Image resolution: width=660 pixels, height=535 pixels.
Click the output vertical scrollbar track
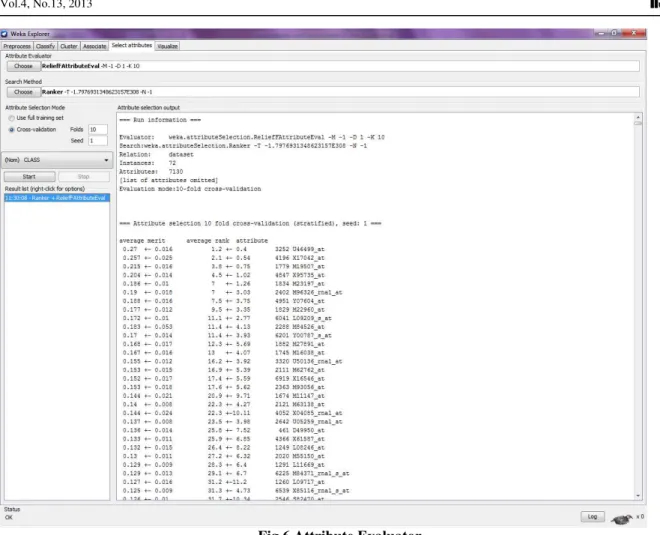pyautogui.click(x=638, y=307)
